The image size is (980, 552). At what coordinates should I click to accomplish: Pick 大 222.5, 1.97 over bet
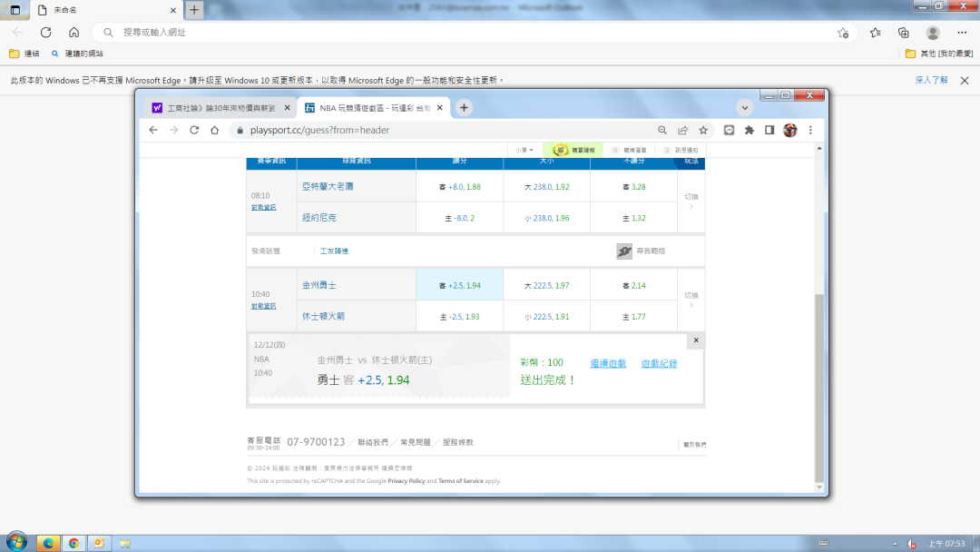(x=546, y=285)
